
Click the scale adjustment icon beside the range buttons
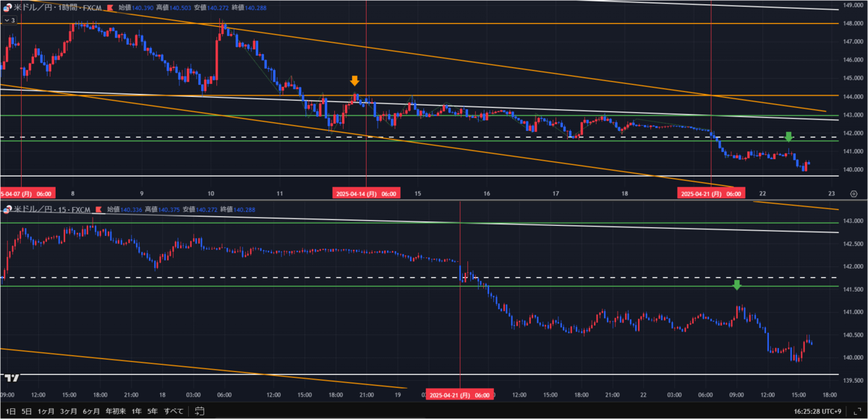(x=200, y=410)
